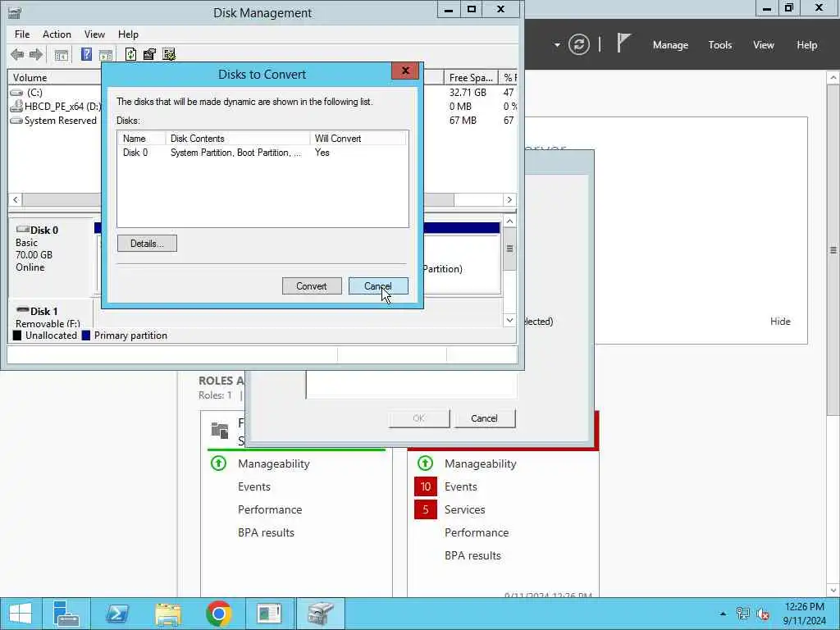Click the Settings toolbar icon with gear
This screenshot has height=630, width=840.
[169, 54]
